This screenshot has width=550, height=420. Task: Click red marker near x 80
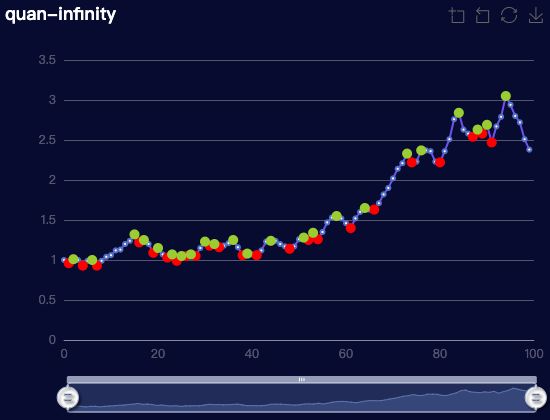[x=440, y=162]
